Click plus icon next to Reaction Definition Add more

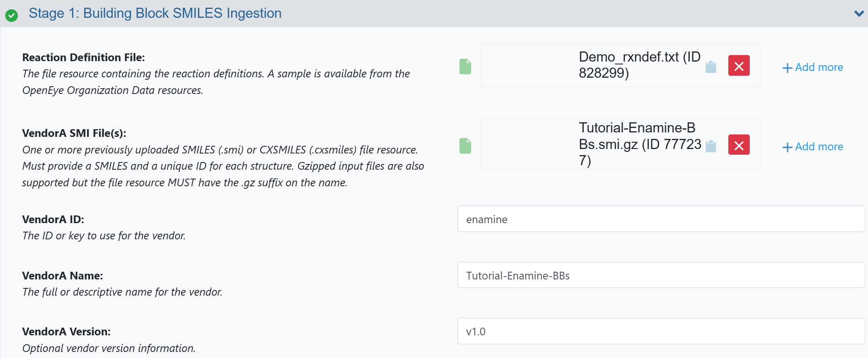click(787, 68)
